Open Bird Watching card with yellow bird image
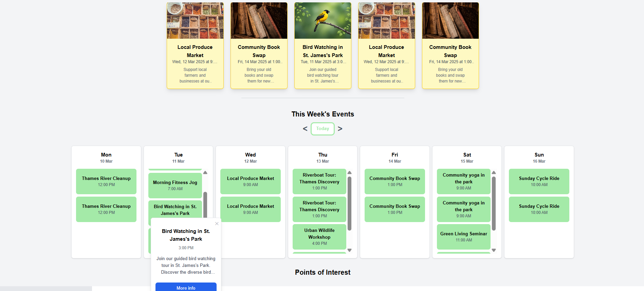Viewport: 644px width, 291px height. coord(323,46)
